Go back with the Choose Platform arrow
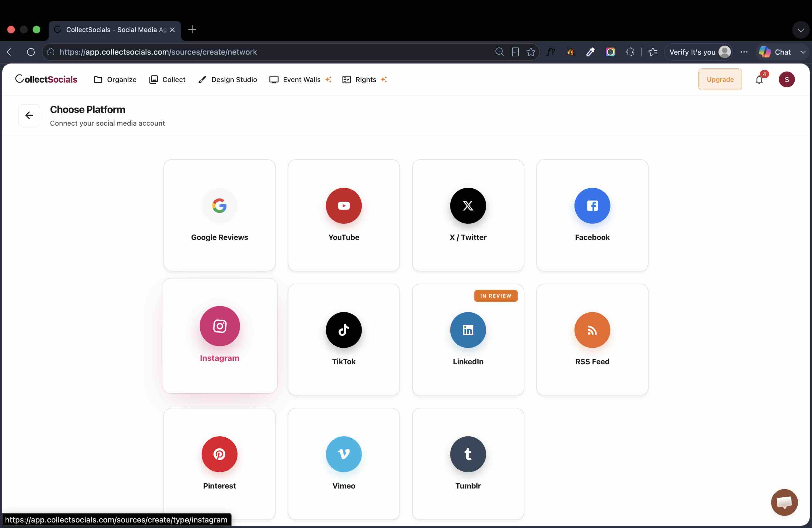Screen dimensions: 812x528 click(x=29, y=115)
